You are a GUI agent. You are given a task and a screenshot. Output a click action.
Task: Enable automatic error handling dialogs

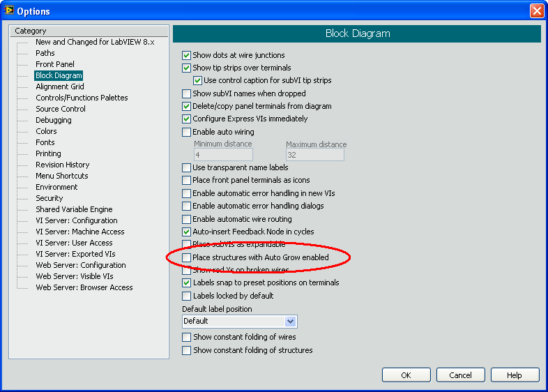pyautogui.click(x=186, y=206)
